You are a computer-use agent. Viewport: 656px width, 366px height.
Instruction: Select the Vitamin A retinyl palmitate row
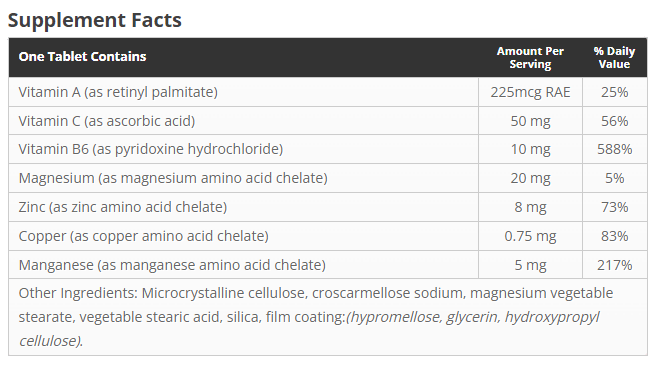[328, 92]
